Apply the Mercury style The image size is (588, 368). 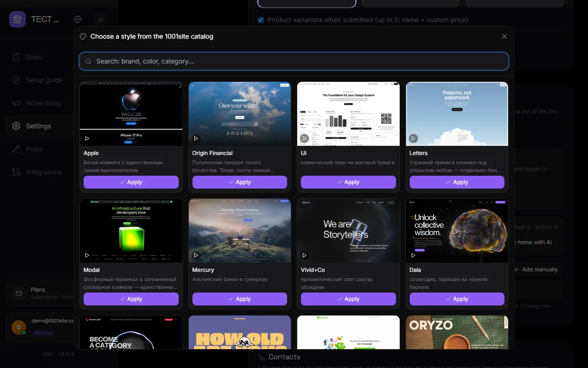pos(240,299)
